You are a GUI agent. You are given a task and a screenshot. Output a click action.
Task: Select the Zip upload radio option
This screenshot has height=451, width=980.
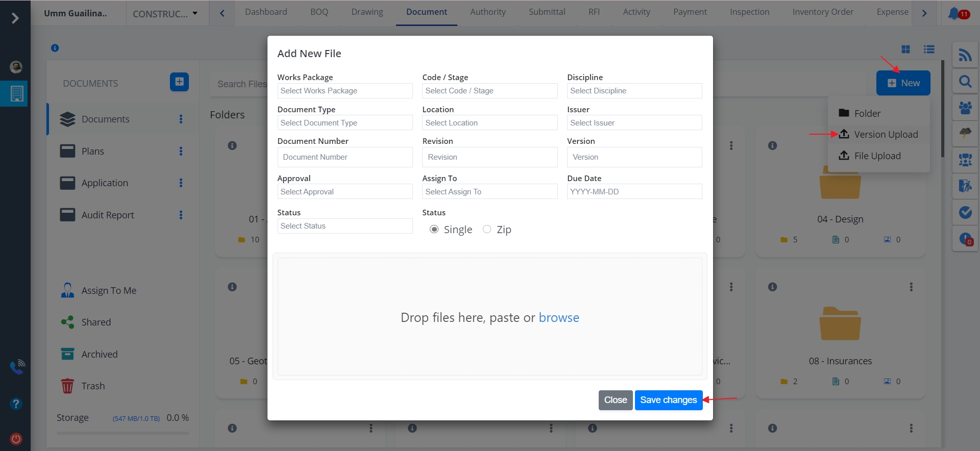[x=487, y=230]
